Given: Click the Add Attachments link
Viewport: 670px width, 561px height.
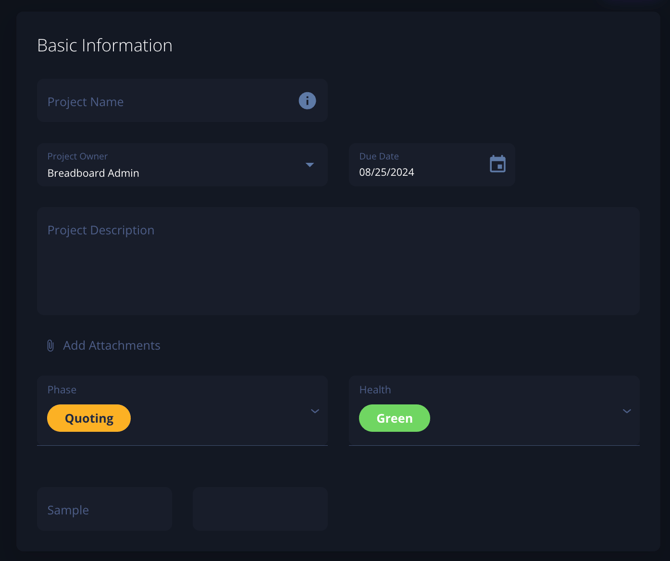Looking at the screenshot, I should [x=111, y=345].
